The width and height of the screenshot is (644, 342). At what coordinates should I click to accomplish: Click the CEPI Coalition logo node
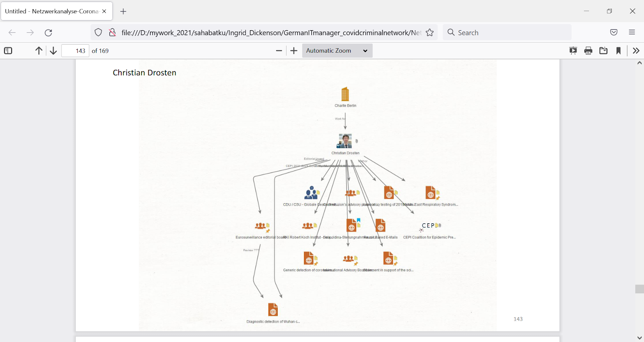(429, 226)
